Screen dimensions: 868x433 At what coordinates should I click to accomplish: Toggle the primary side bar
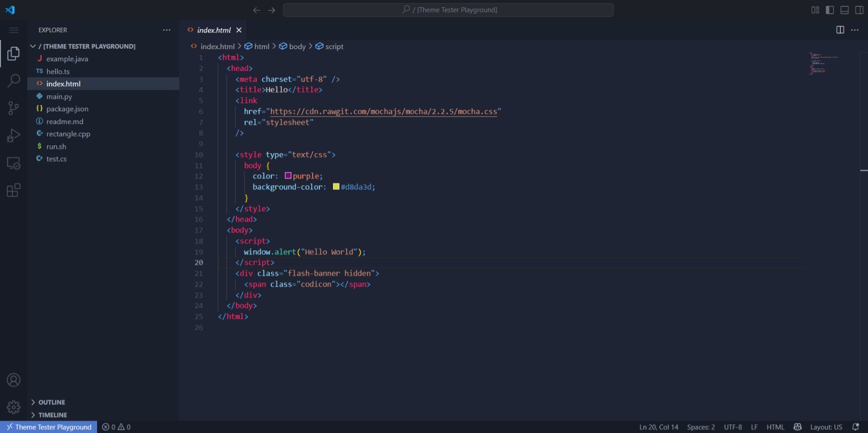830,10
